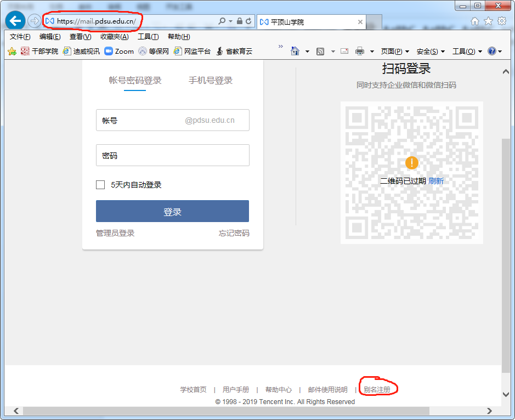The width and height of the screenshot is (515, 420).
Task: Click the horizontal scrollbar right arrow
Action: 489,411
